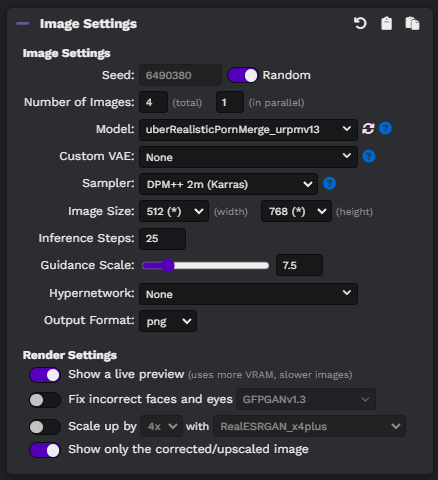Open the Model dropdown
Viewport: 438px width, 480px height.
(x=248, y=129)
